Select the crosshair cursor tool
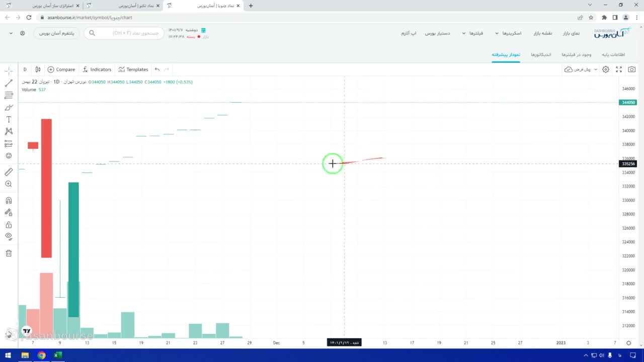The width and height of the screenshot is (644, 362). click(9, 71)
